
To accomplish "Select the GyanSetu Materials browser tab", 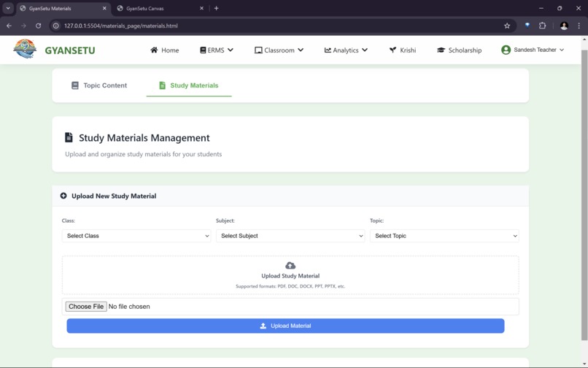I will 63,8.
